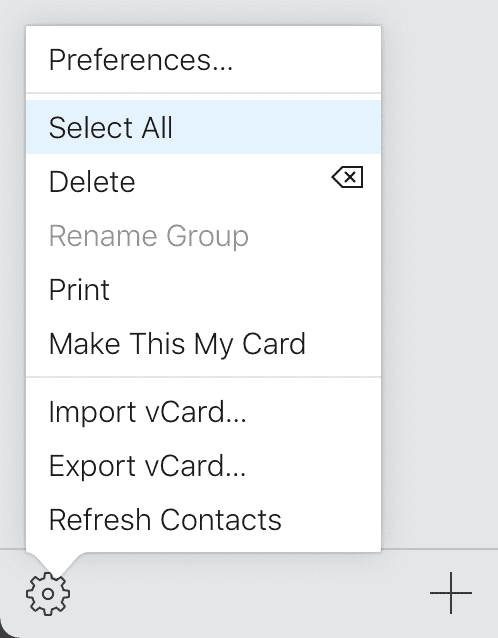Select Export vCard from the menu
The image size is (498, 638).
203,465
